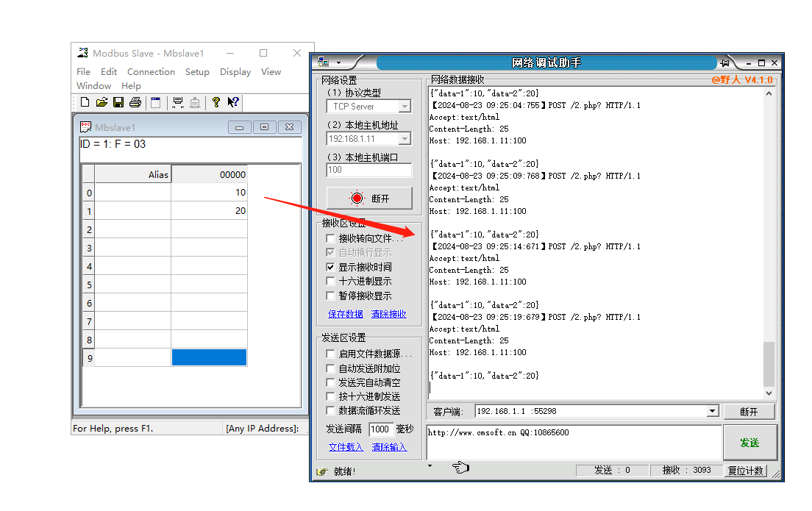Open the 192.168.1.11 local host address dropdown
The width and height of the screenshot is (812, 511).
(405, 139)
